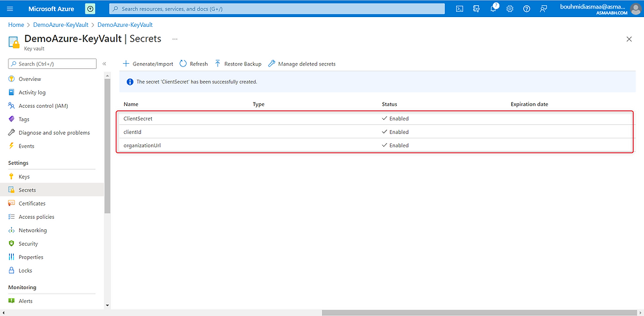Click the sidebar Search (Ctrl+/) field
Screen dimensions: 644x316
pos(52,64)
